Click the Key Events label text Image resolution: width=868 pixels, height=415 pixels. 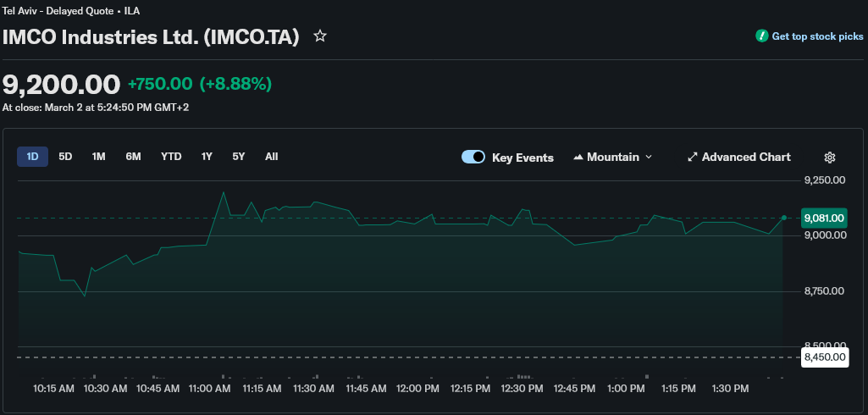click(x=522, y=158)
